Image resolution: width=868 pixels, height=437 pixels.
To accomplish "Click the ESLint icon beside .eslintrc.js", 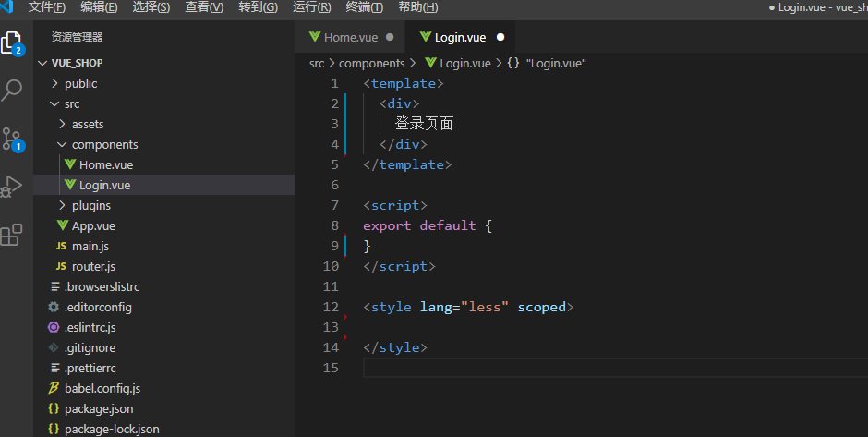I will 54,327.
